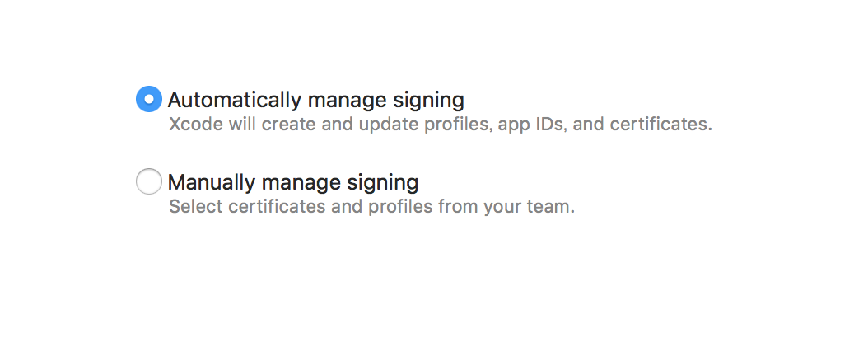Click the "Manually manage signing" label text

(293, 181)
